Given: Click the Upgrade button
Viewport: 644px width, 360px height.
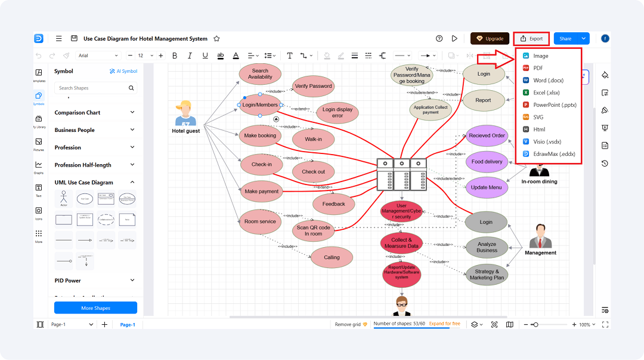Looking at the screenshot, I should click(490, 38).
